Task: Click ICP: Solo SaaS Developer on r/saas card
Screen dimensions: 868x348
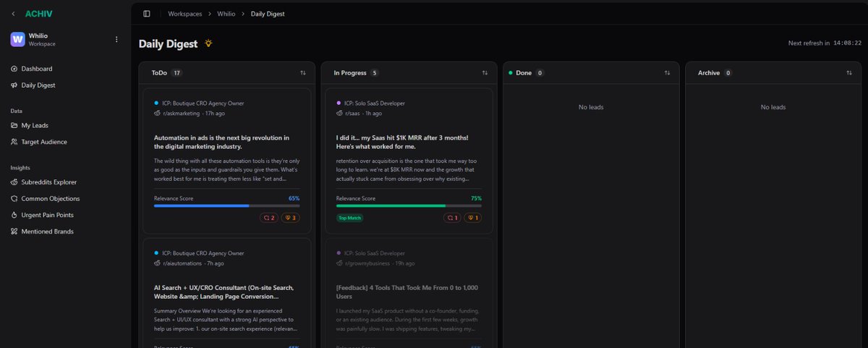Action: (x=375, y=103)
